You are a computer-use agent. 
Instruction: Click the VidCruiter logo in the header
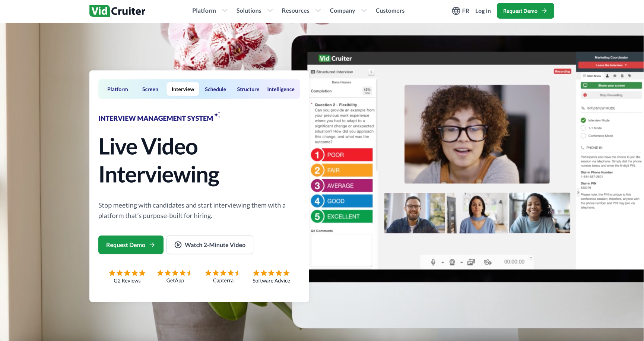point(117,11)
